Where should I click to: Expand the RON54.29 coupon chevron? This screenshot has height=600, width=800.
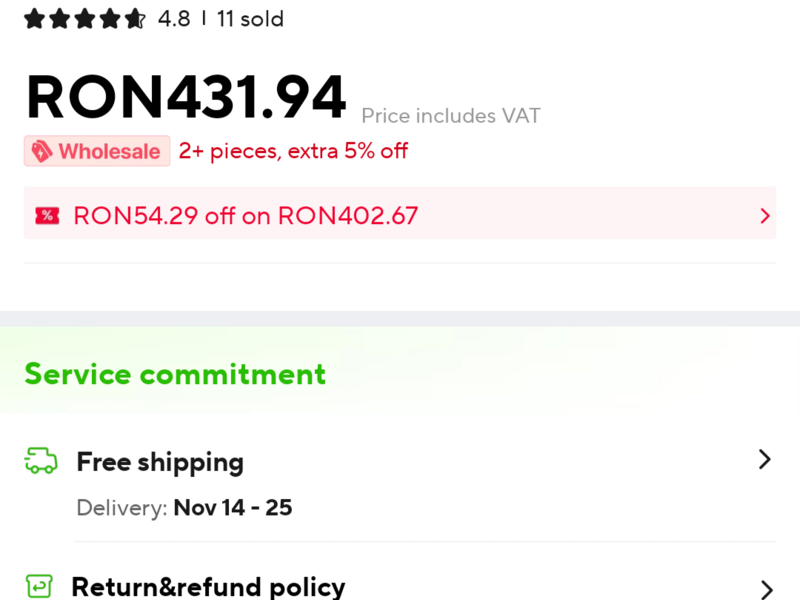[765, 215]
